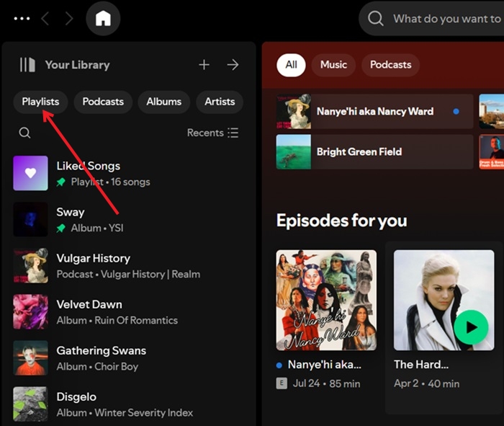Select the Vulgar History podcast title

[x=93, y=258]
